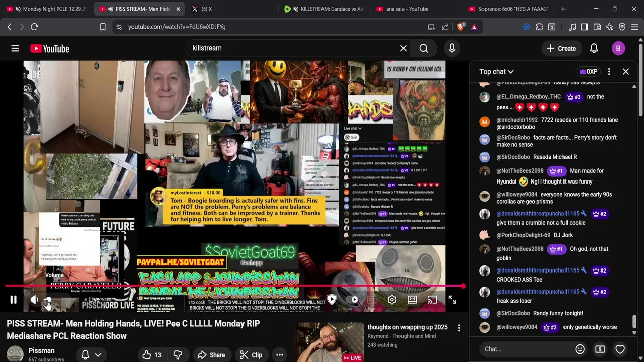Screen dimensions: 644x362
Task: Open YouTube notifications bell
Action: (x=594, y=48)
